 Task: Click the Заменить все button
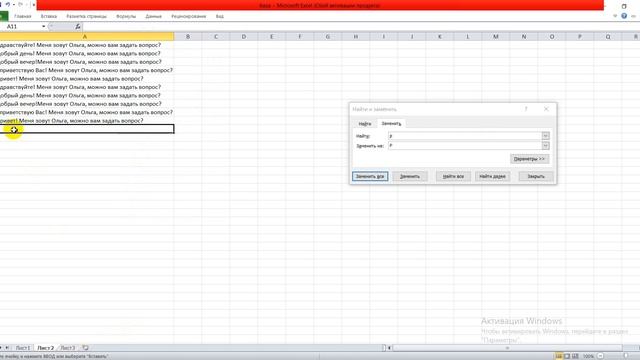[x=370, y=176]
